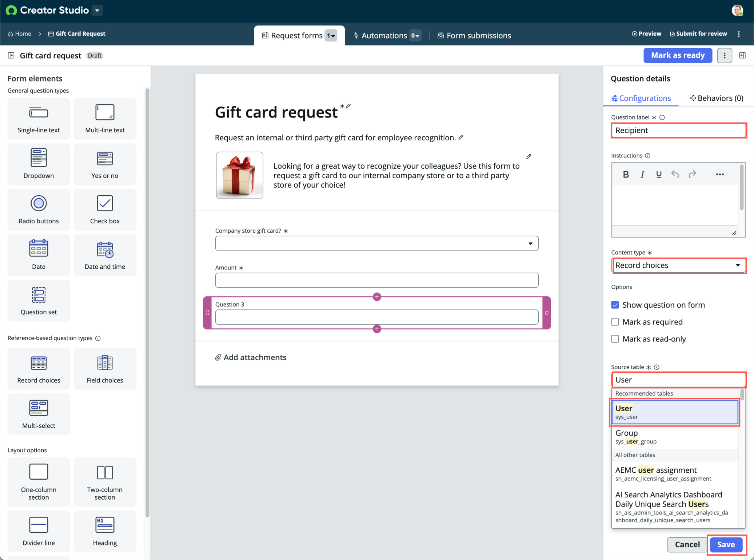
Task: Select AEMC user assignment table option
Action: point(675,474)
